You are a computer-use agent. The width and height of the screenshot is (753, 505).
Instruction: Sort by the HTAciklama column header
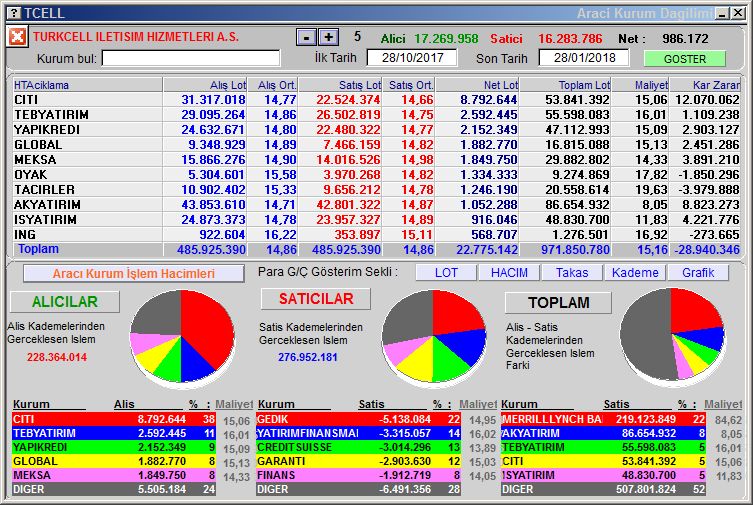88,85
